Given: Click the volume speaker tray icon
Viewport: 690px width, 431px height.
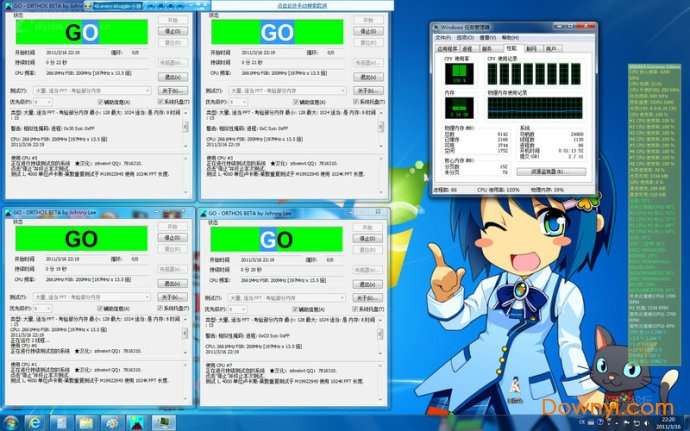Looking at the screenshot, I should click(646, 423).
